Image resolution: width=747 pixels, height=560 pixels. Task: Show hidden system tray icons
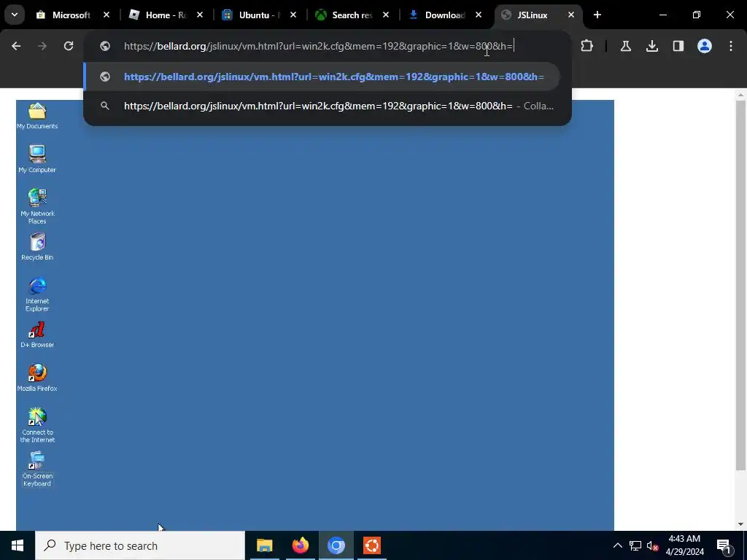pyautogui.click(x=617, y=545)
